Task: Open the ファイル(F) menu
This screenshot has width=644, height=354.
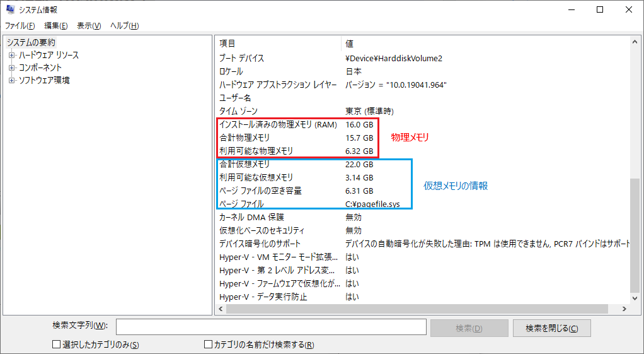Action: point(20,26)
